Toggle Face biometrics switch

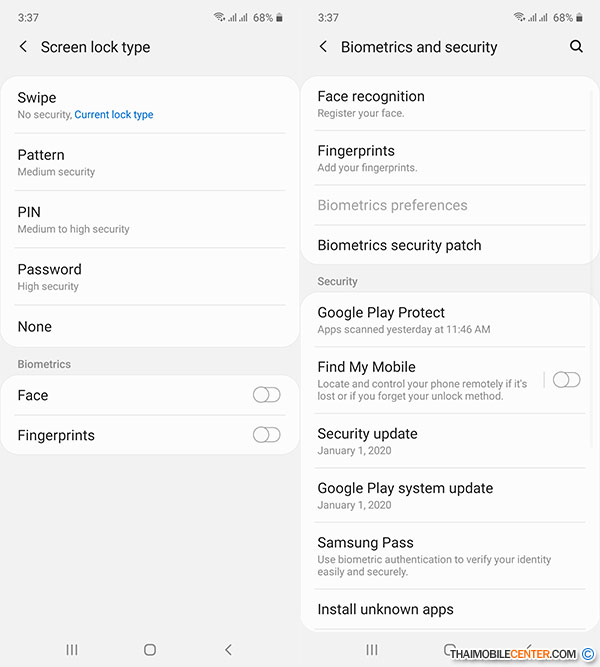point(266,395)
